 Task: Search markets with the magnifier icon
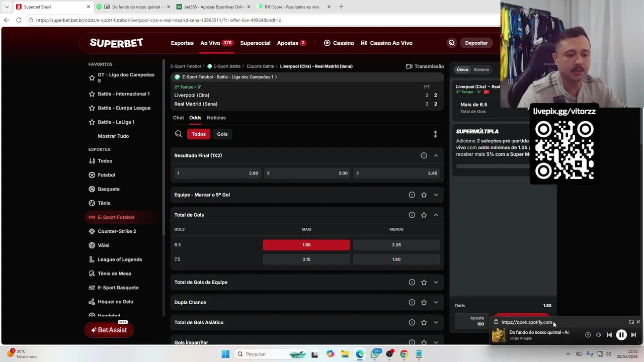178,134
